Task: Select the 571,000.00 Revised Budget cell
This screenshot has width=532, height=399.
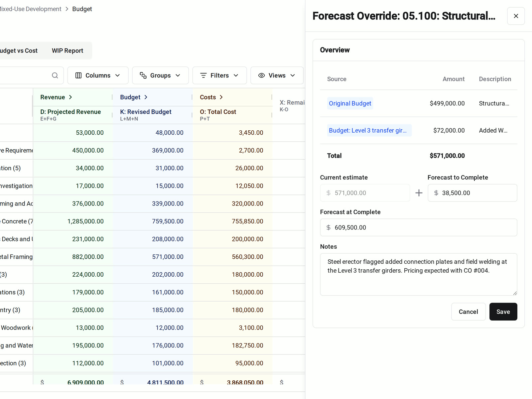Action: pyautogui.click(x=153, y=257)
